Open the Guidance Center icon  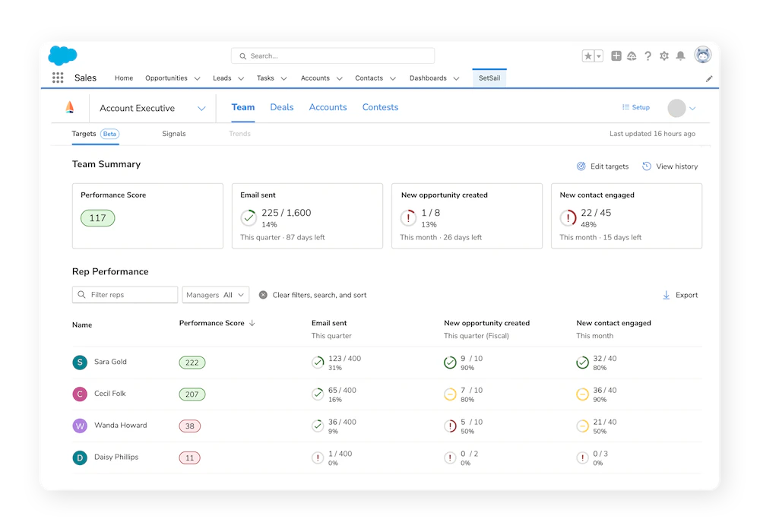[x=632, y=55]
